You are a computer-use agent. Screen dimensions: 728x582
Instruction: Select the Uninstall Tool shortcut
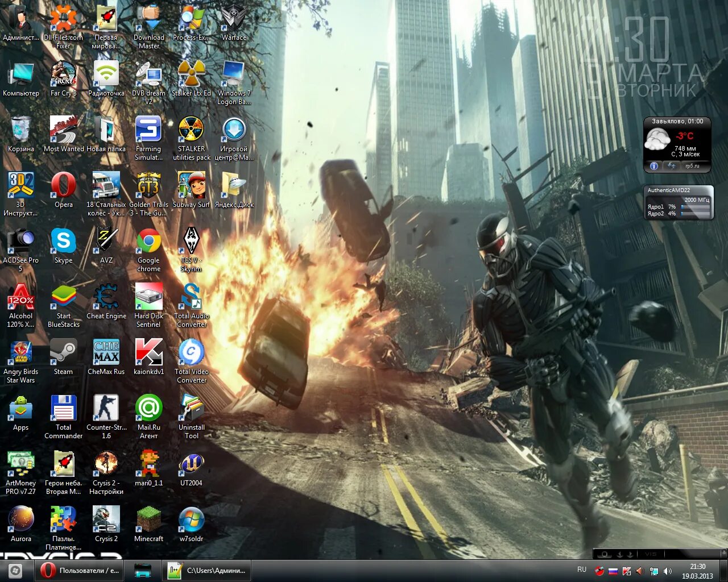pos(192,416)
